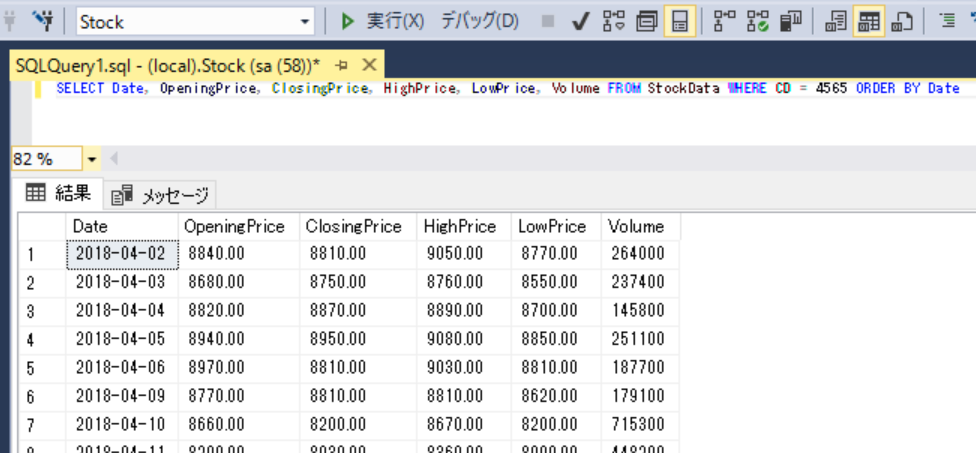976x453 pixels.
Task: Click ClosingPrice cell 8950.00
Action: coord(358,340)
